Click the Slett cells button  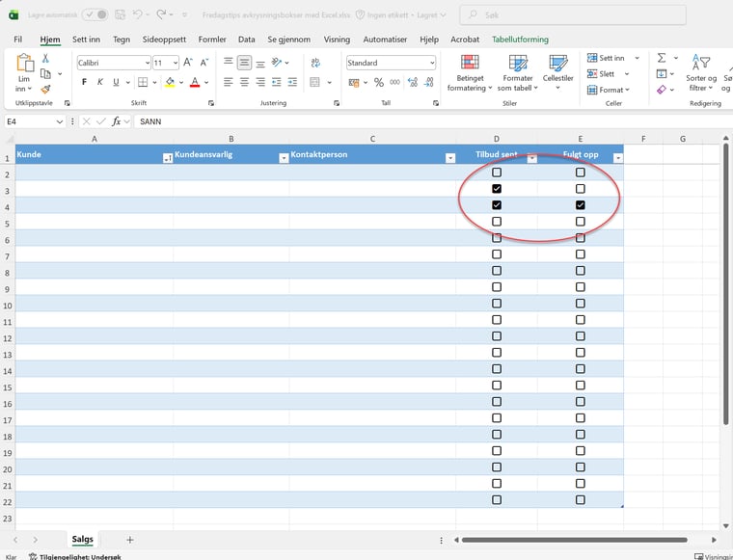tap(601, 74)
